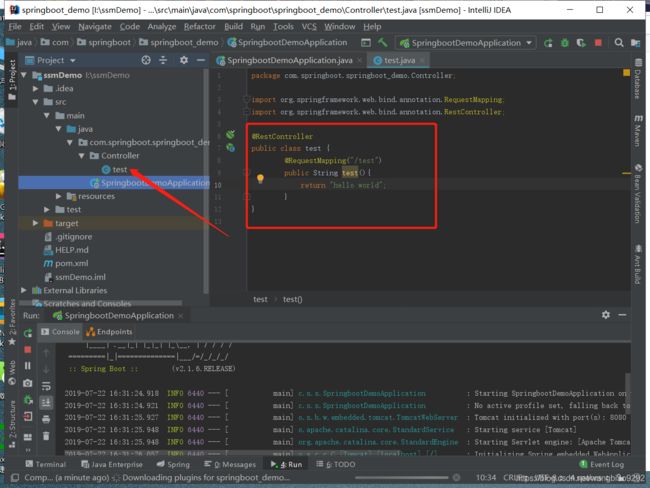Pause output icon in Run panel

point(28,366)
